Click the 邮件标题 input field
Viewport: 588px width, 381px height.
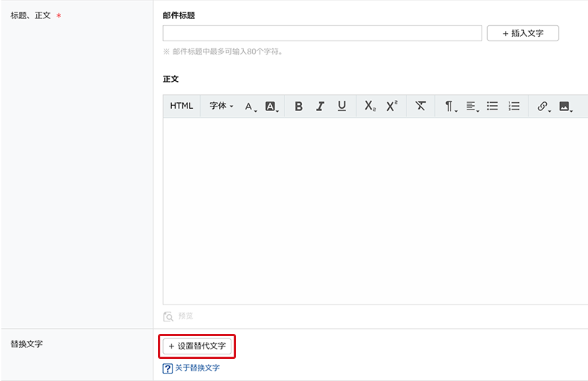click(322, 33)
